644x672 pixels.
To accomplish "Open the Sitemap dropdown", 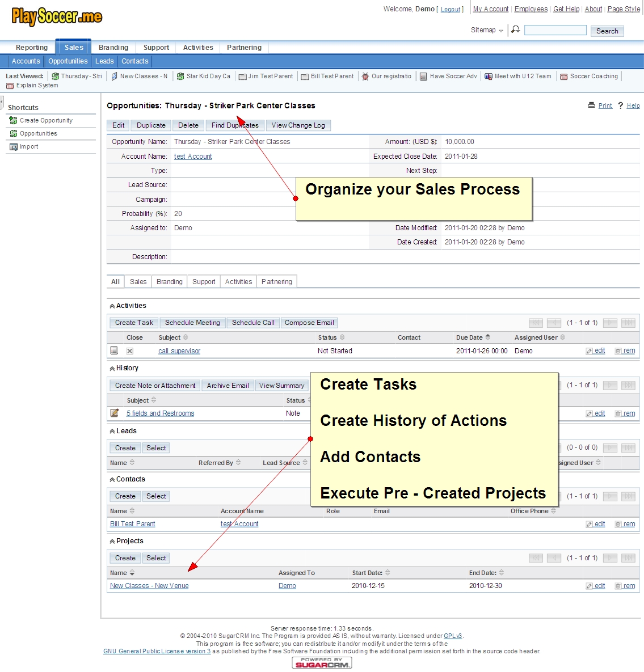I will pos(487,30).
